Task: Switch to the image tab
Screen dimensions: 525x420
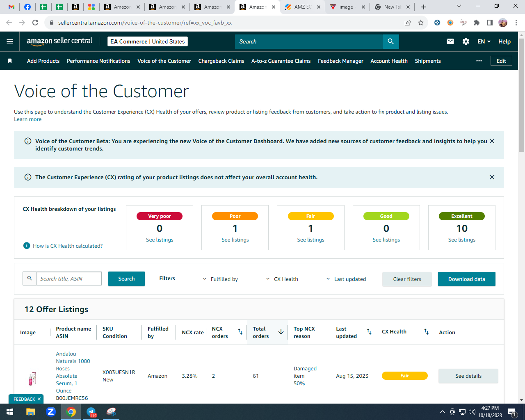Action: [x=347, y=7]
